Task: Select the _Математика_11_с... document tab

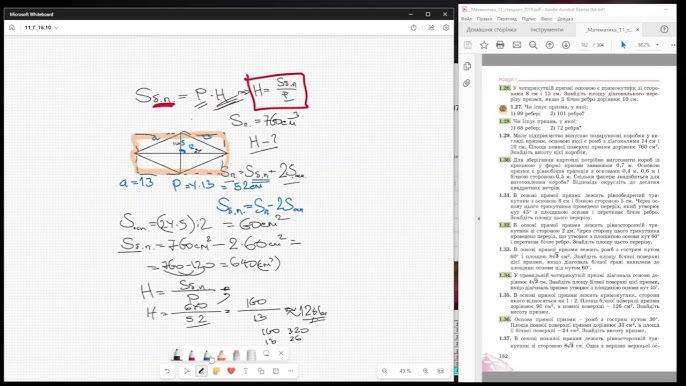Action: [609, 30]
